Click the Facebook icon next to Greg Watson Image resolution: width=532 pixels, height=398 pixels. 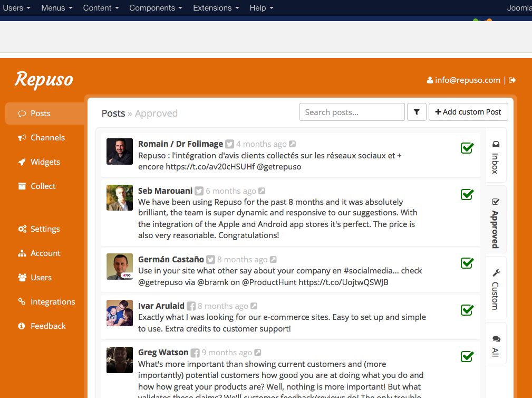[195, 353]
